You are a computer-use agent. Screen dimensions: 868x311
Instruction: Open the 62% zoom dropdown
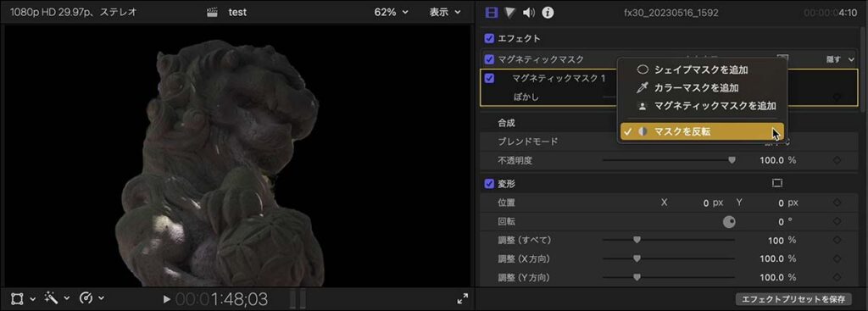coord(392,12)
